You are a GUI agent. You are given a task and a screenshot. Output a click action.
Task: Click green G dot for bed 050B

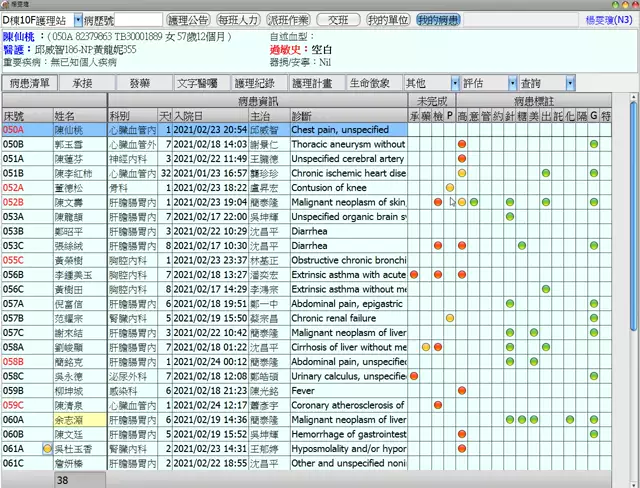click(x=594, y=144)
